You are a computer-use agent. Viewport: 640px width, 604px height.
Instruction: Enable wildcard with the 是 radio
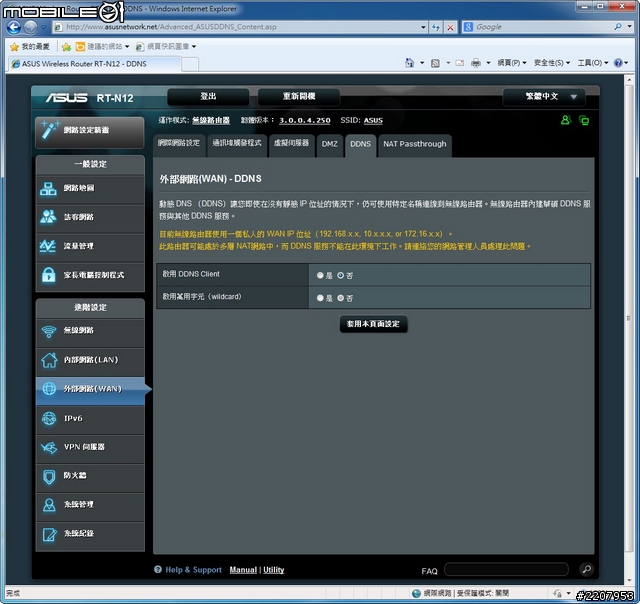click(x=320, y=298)
